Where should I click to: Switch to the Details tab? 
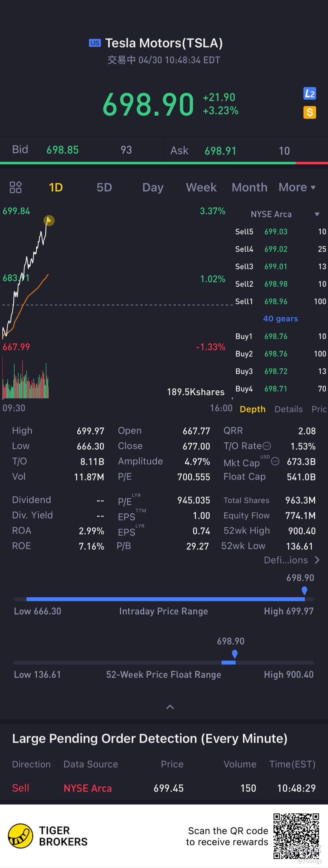[x=289, y=409]
